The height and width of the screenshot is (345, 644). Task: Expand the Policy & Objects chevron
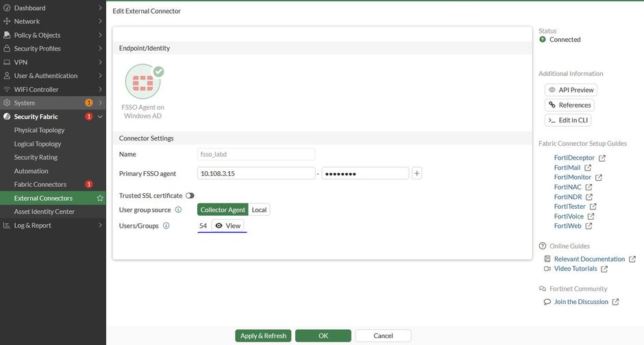pos(100,35)
